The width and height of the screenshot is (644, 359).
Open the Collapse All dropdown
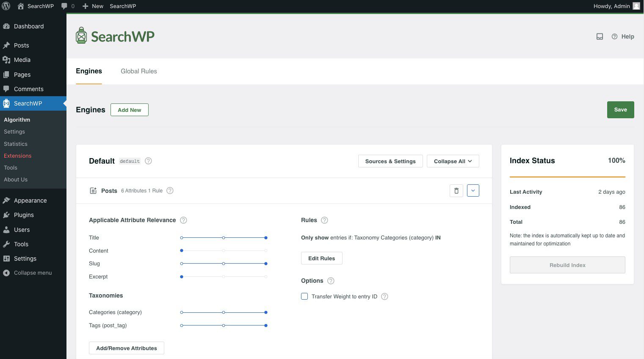tap(453, 161)
